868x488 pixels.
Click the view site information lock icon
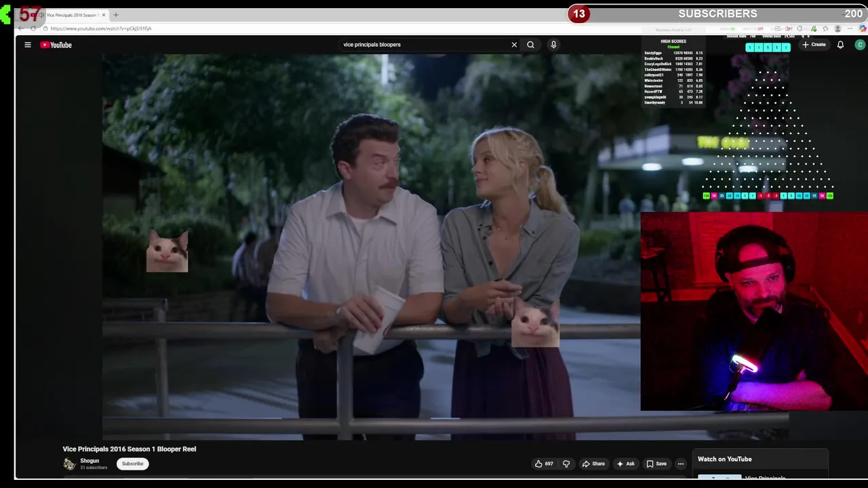pos(45,28)
